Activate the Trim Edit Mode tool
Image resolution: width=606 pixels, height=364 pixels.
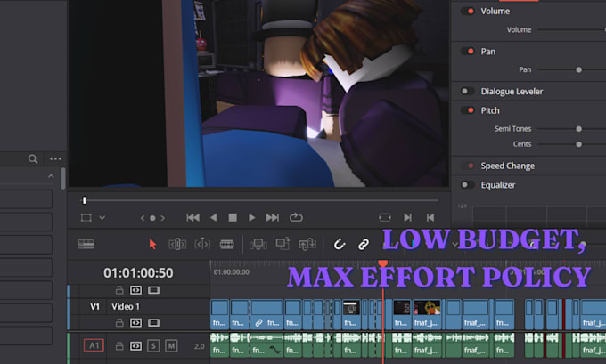click(177, 244)
